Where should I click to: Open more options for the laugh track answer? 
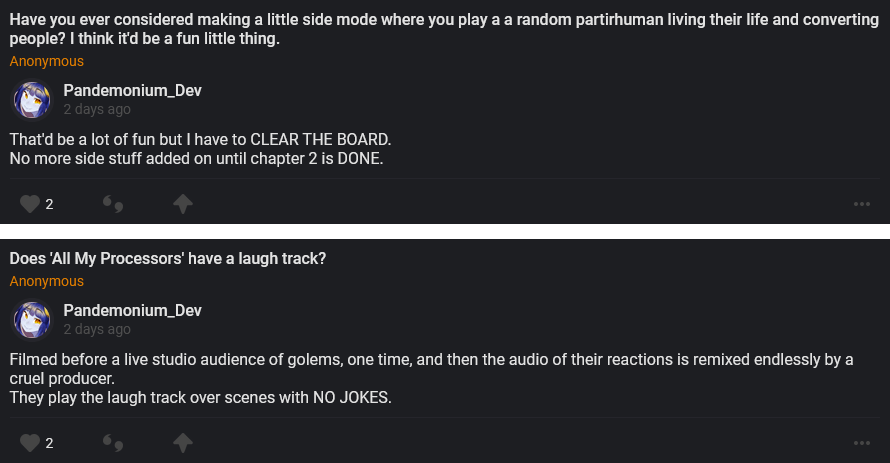click(x=862, y=442)
